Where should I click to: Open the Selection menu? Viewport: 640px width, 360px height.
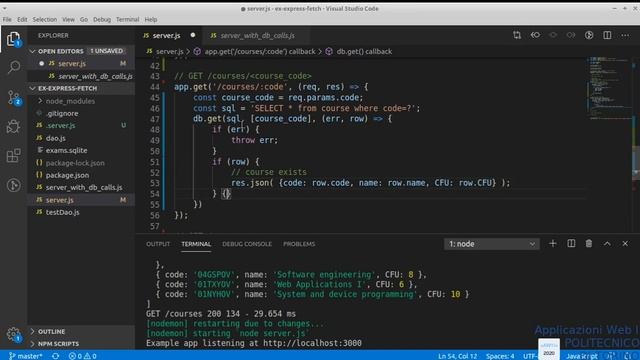pyautogui.click(x=45, y=19)
